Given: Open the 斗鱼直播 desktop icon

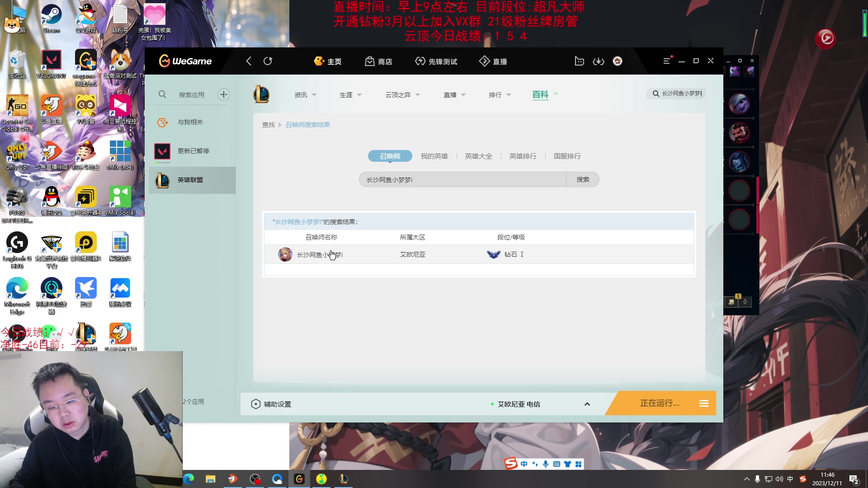Looking at the screenshot, I should [52, 109].
